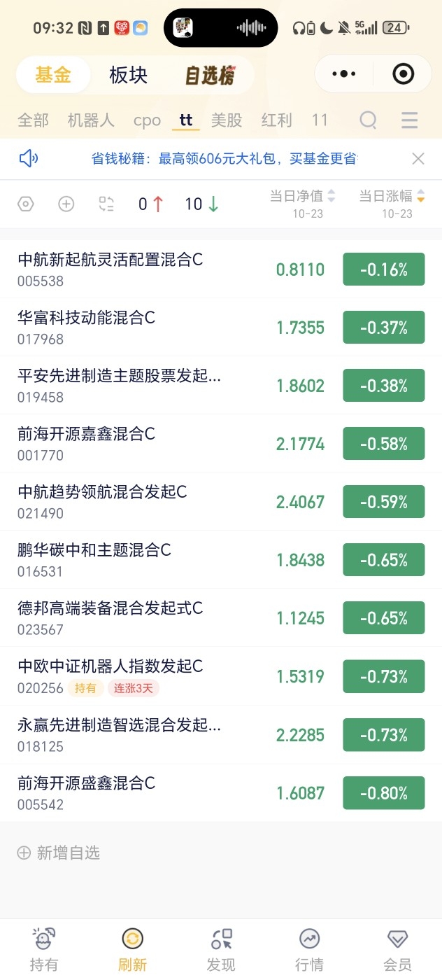Open the hexagon settings icon
The height and width of the screenshot is (980, 442).
click(x=26, y=204)
